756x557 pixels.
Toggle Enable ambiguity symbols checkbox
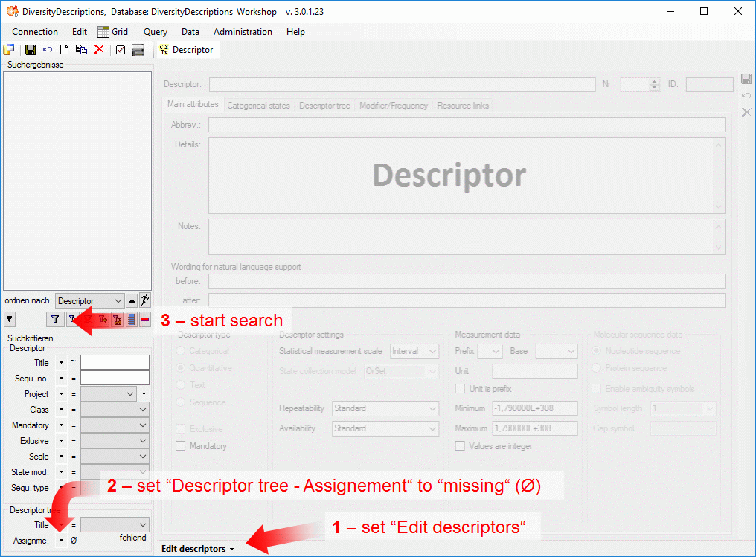tap(597, 389)
